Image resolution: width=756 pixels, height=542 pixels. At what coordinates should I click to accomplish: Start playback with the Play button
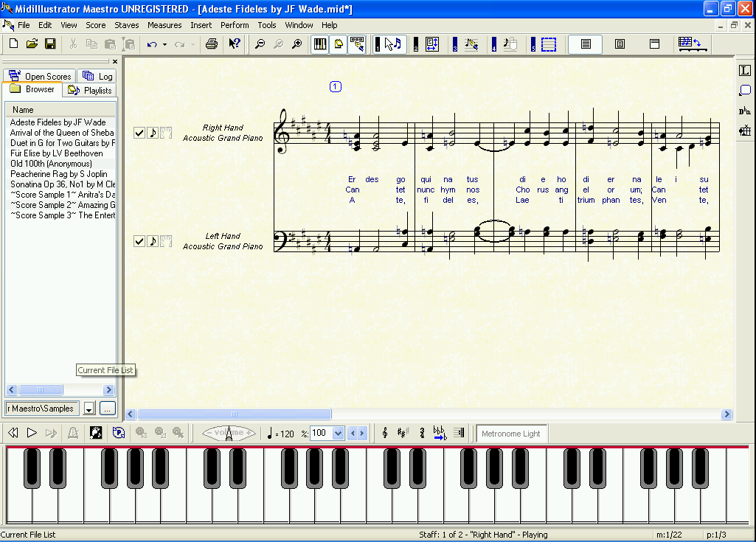tap(32, 433)
